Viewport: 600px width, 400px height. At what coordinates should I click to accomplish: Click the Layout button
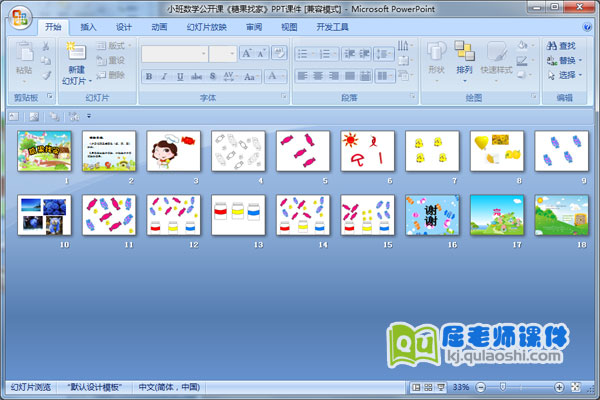(114, 46)
